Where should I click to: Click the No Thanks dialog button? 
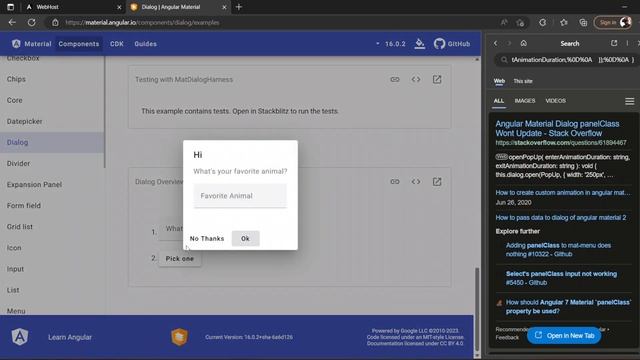tap(207, 238)
